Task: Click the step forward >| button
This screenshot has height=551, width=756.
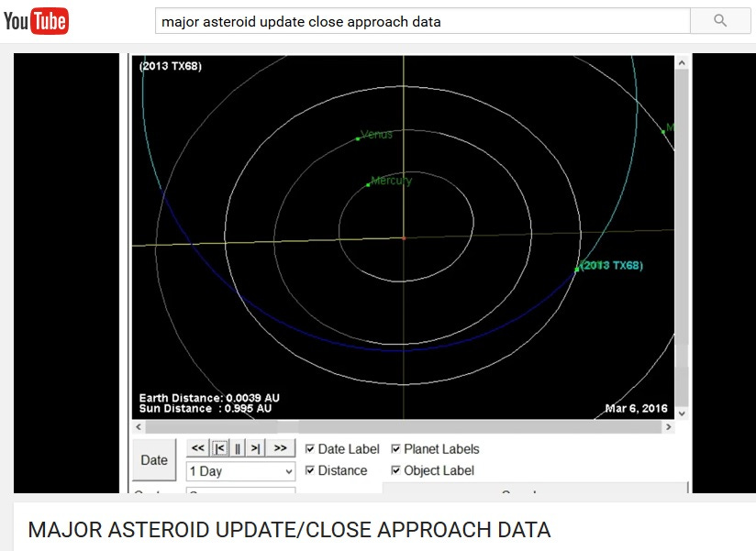Action: [256, 448]
